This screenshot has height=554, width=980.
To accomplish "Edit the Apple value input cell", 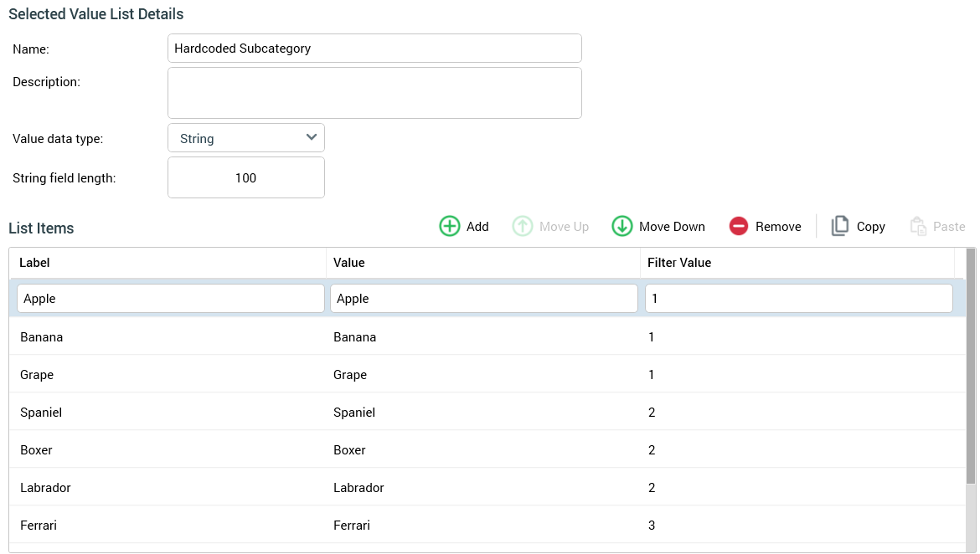I will coord(484,299).
